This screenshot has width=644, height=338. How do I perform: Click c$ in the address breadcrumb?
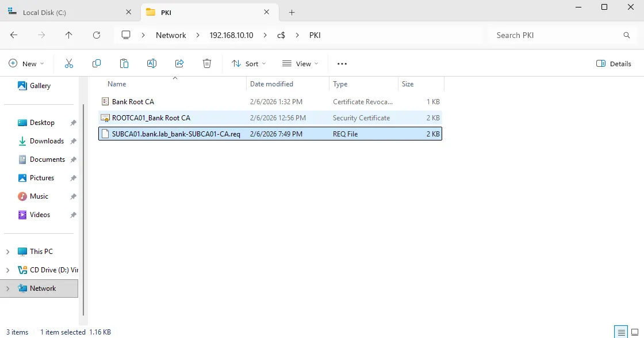click(281, 35)
